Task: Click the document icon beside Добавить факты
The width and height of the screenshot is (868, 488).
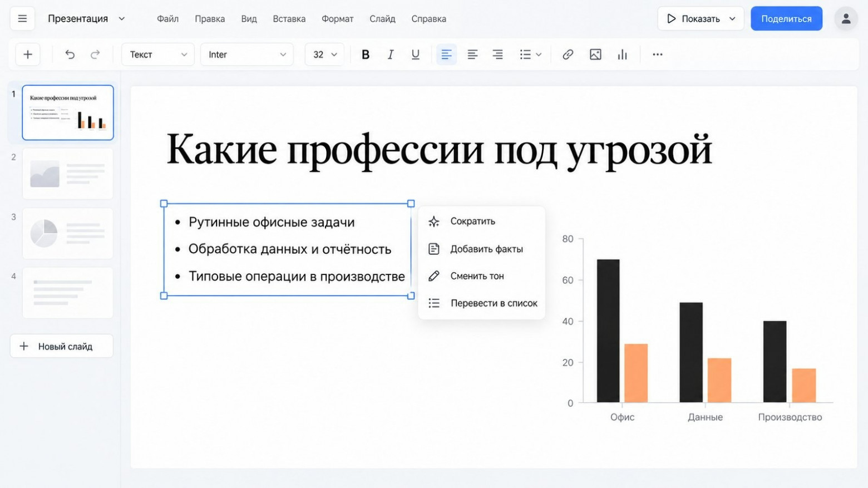Action: pos(434,249)
